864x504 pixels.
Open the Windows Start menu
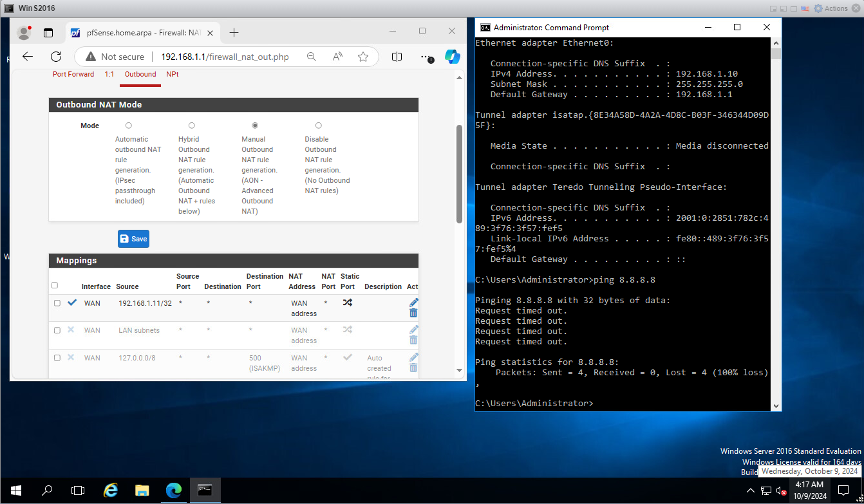(15, 490)
